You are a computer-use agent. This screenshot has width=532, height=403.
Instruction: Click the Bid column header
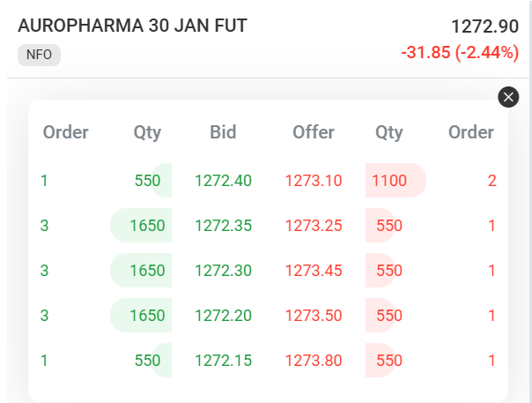click(x=223, y=132)
